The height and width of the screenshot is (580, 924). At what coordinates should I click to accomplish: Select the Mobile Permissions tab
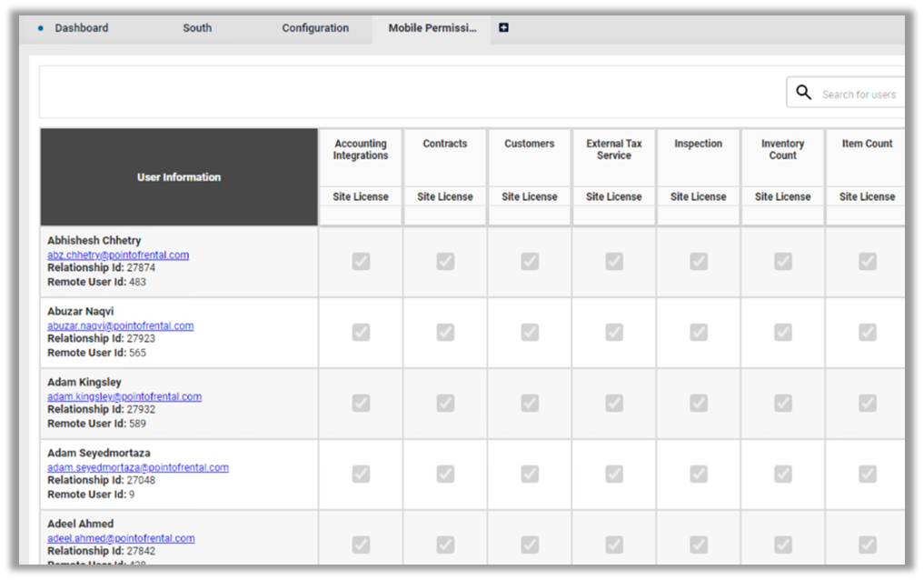pyautogui.click(x=432, y=28)
